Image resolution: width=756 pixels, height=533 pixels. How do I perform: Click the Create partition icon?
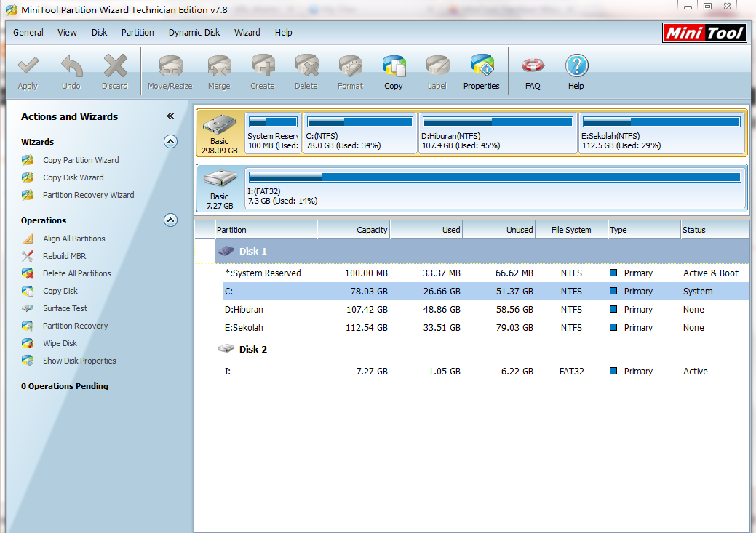[x=263, y=65]
